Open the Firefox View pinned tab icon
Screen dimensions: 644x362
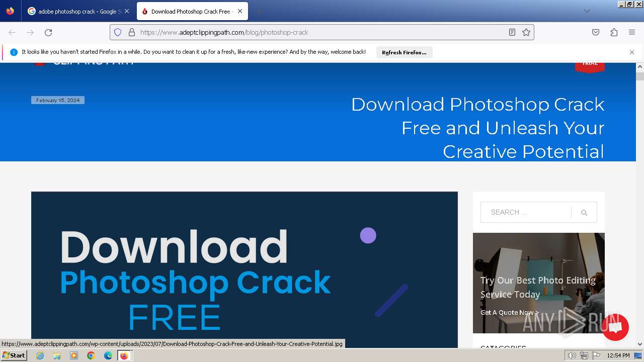(x=10, y=11)
